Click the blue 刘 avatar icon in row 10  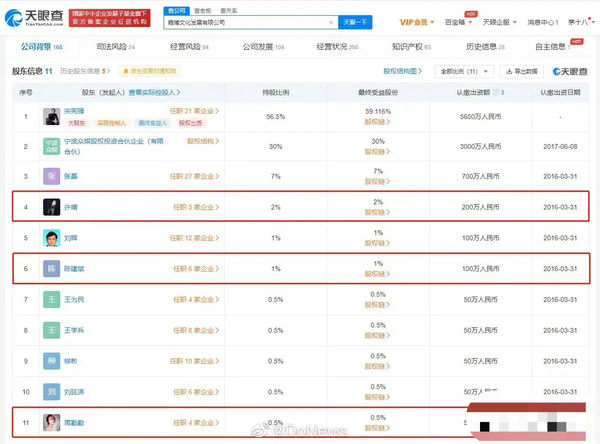[x=51, y=392]
